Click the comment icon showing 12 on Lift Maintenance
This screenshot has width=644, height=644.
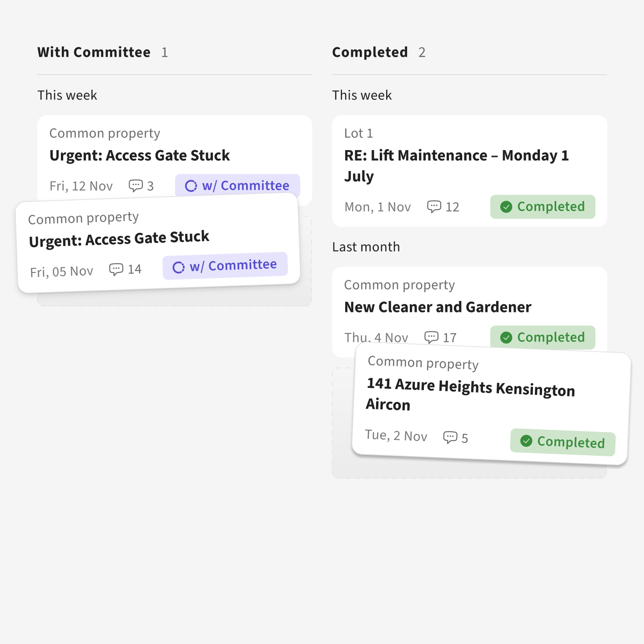[x=435, y=206]
